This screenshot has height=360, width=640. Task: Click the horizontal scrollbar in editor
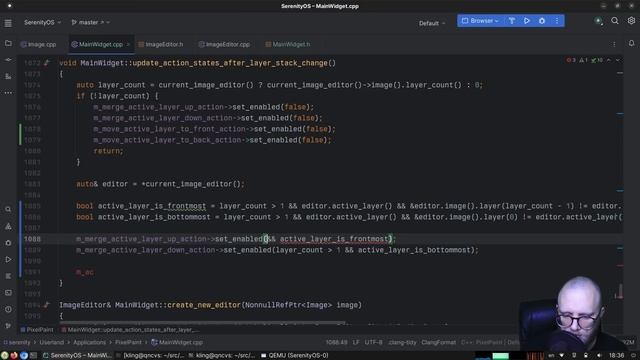[x=202, y=322]
